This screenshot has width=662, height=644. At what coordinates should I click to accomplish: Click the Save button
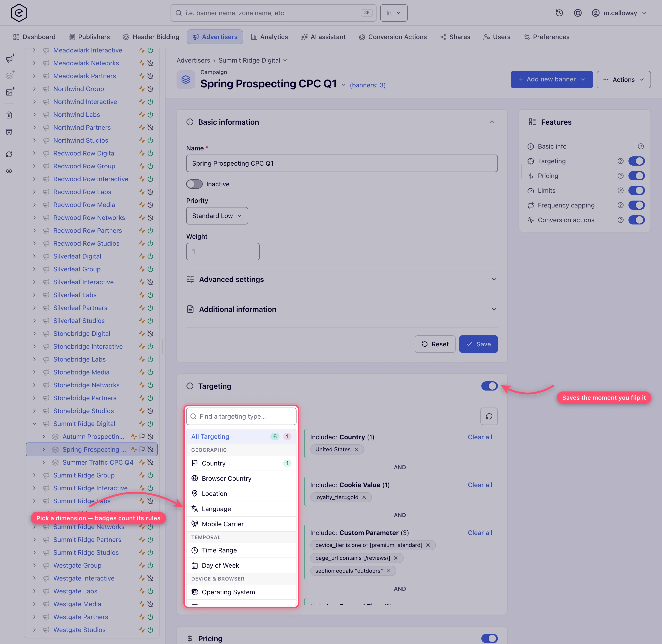coord(478,344)
